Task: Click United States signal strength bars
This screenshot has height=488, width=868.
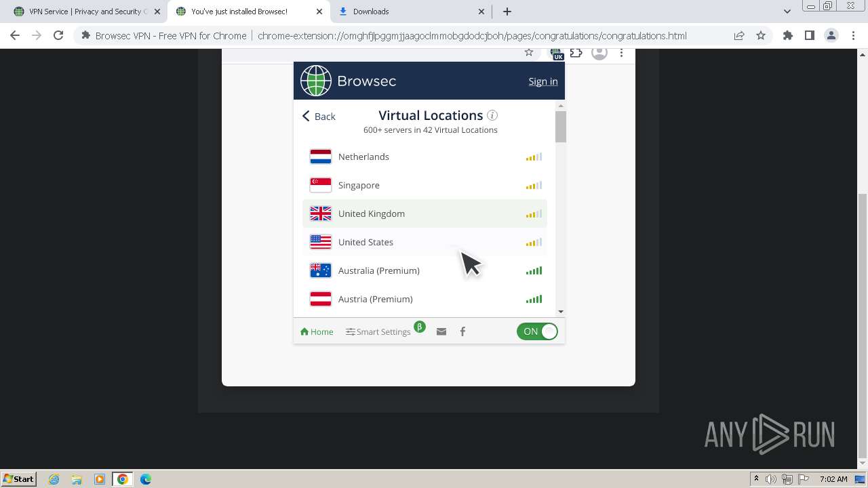Action: tap(534, 243)
